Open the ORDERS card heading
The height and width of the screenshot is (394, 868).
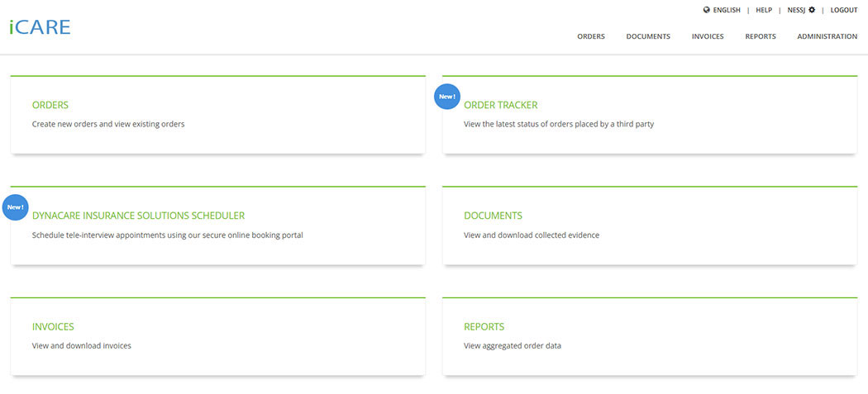point(50,105)
